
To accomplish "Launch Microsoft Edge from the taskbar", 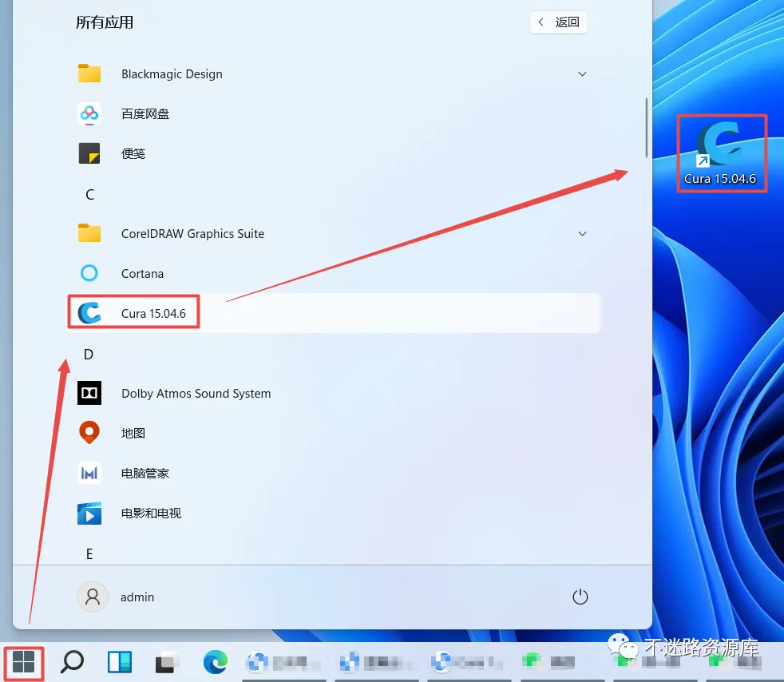I will click(x=216, y=663).
